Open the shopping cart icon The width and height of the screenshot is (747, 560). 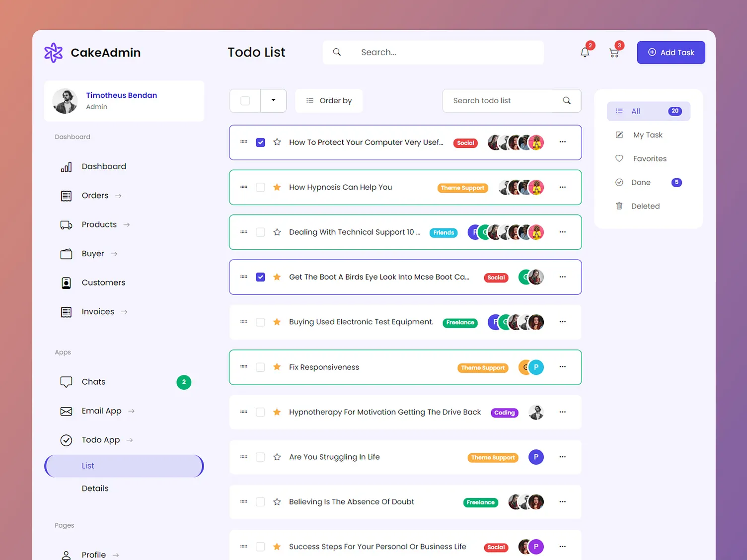614,52
